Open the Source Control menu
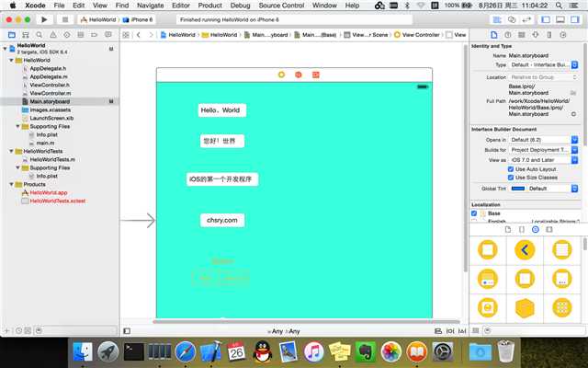This screenshot has height=368, width=588. pos(281,6)
